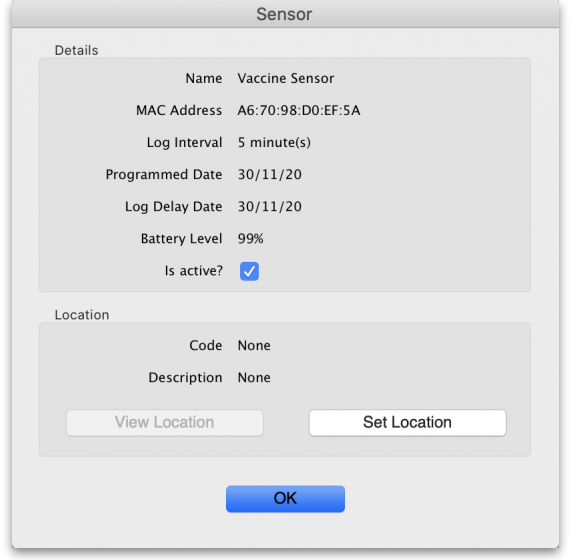The image size is (571, 560).
Task: Click the Details section heading
Action: (x=76, y=50)
